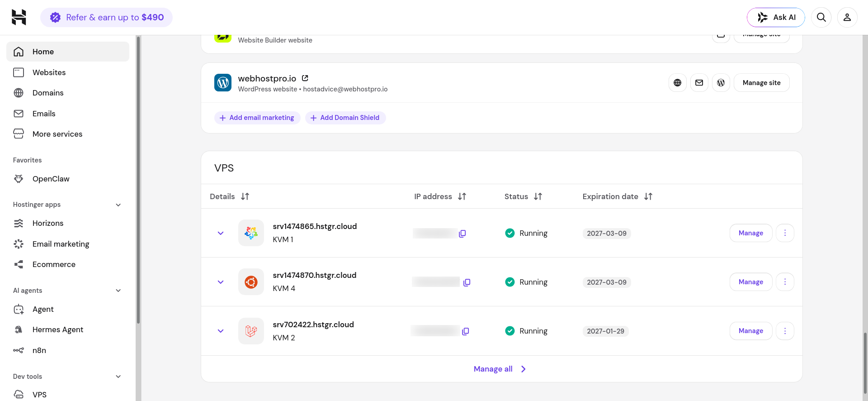Expand srv1474870.hstgr.cloud row details
The height and width of the screenshot is (401, 868).
[x=221, y=282]
